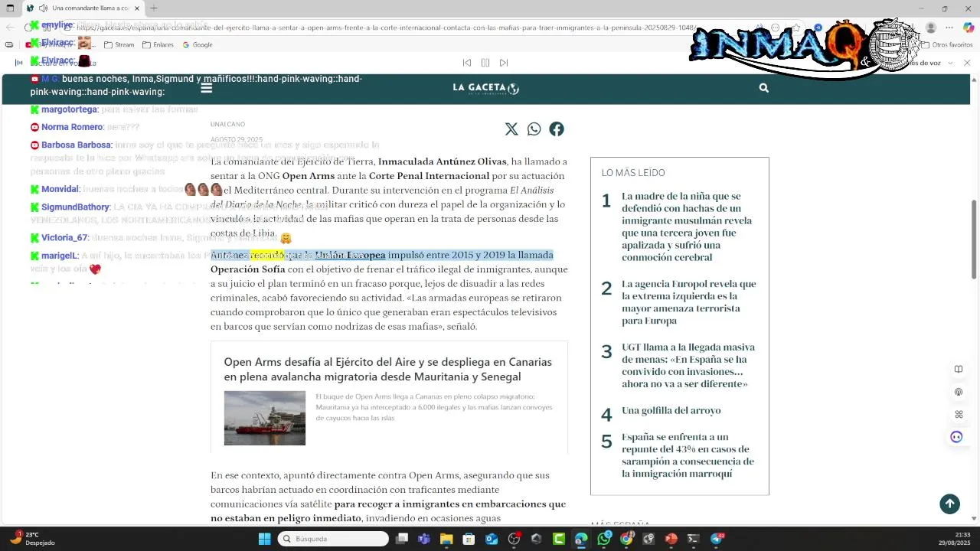The width and height of the screenshot is (980, 551).
Task: Share the article on X
Action: (x=511, y=129)
